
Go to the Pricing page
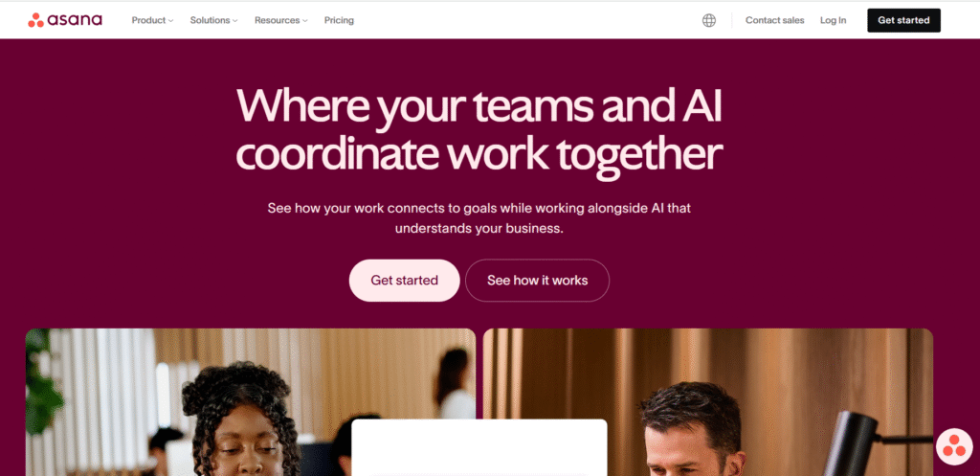pos(339,21)
